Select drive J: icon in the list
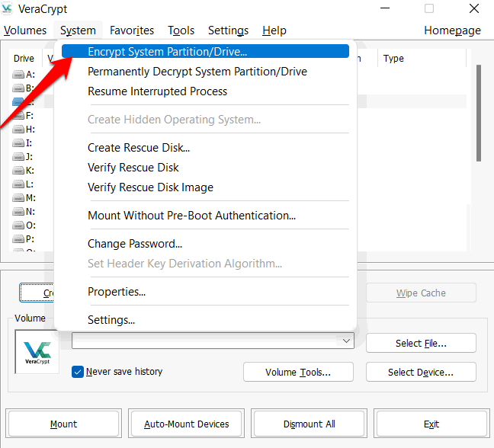The width and height of the screenshot is (494, 448). coord(18,156)
